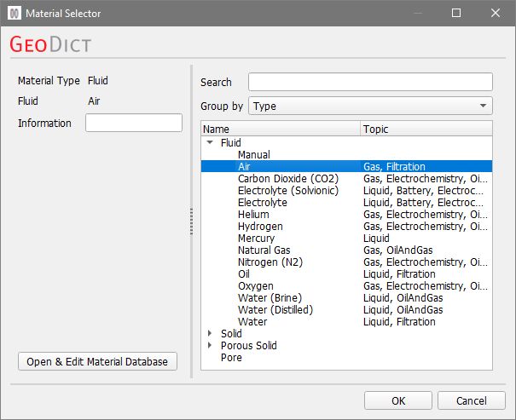The width and height of the screenshot is (516, 420).
Task: Click the Name column header
Action: [x=281, y=129]
